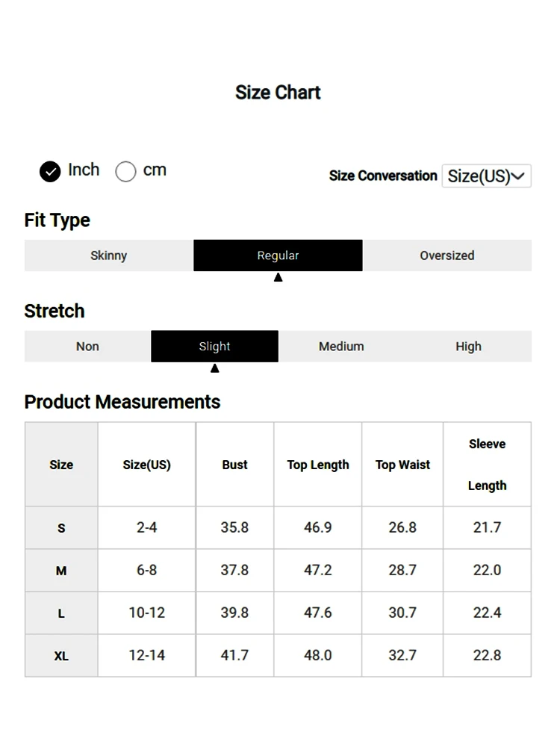Image resolution: width=560 pixels, height=747 pixels.
Task: Select High stretch option
Action: coord(468,347)
